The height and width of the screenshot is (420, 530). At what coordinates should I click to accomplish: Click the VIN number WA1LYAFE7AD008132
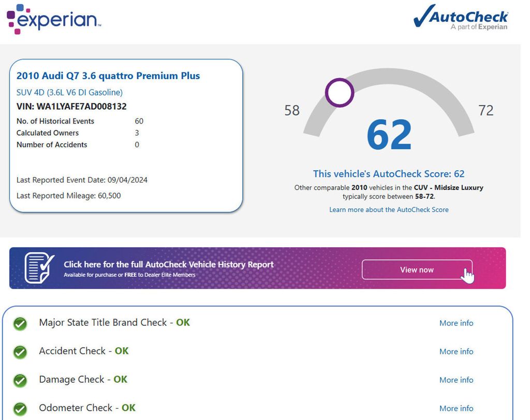point(81,107)
